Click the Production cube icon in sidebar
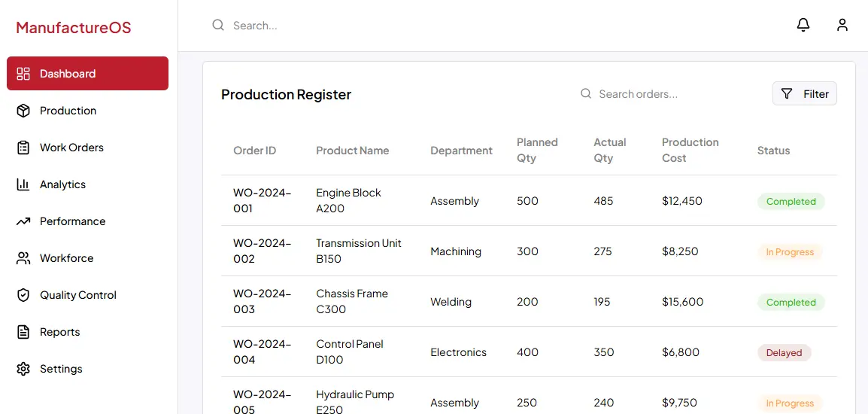The image size is (868, 414). (x=23, y=111)
